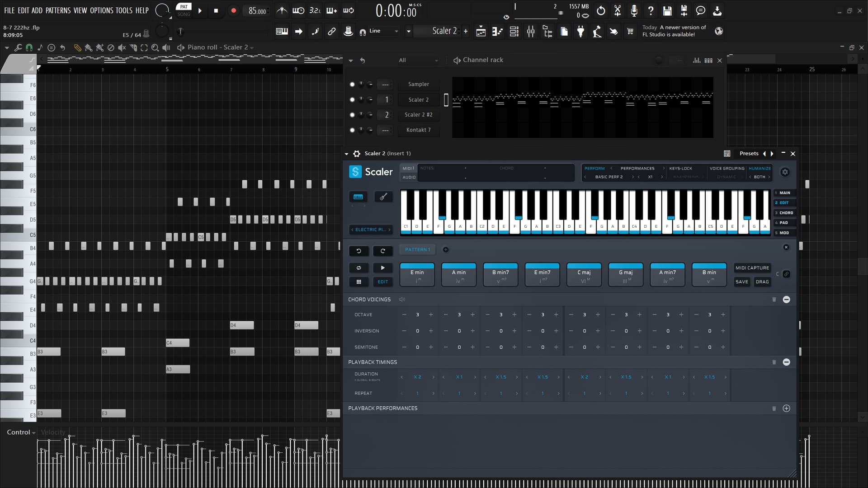The width and height of the screenshot is (868, 488).
Task: Open the browser view icon
Action: [547, 31]
